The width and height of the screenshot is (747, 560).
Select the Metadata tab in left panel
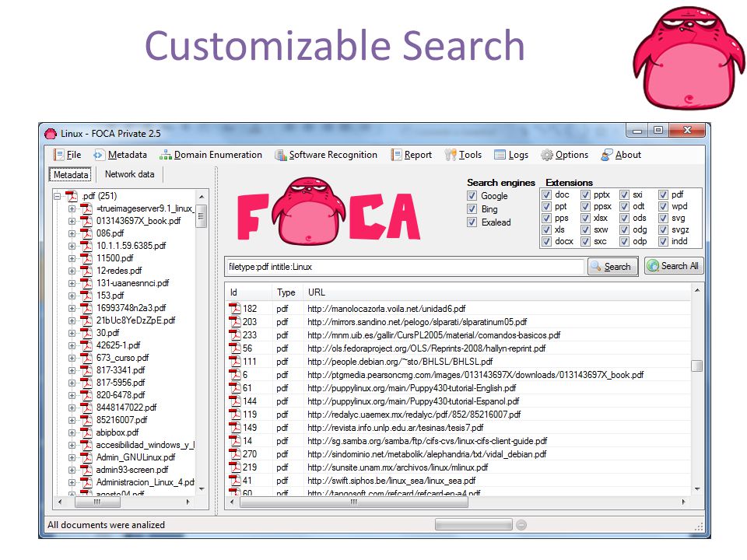[71, 175]
